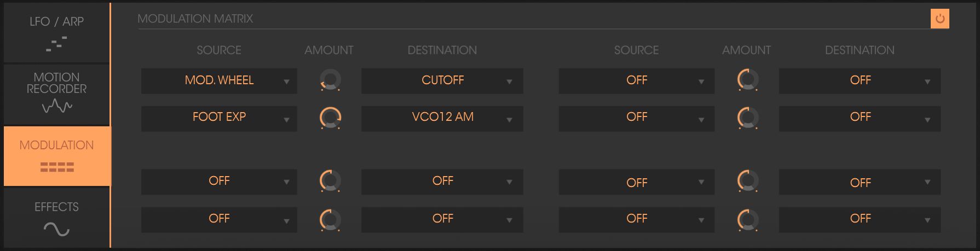The height and width of the screenshot is (251, 980).
Task: Click the Effects sine wave icon
Action: 56,229
